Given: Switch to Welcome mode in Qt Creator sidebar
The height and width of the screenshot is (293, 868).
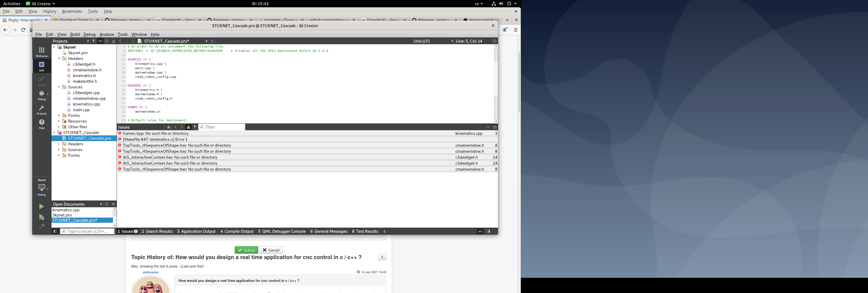Looking at the screenshot, I should click(x=42, y=52).
